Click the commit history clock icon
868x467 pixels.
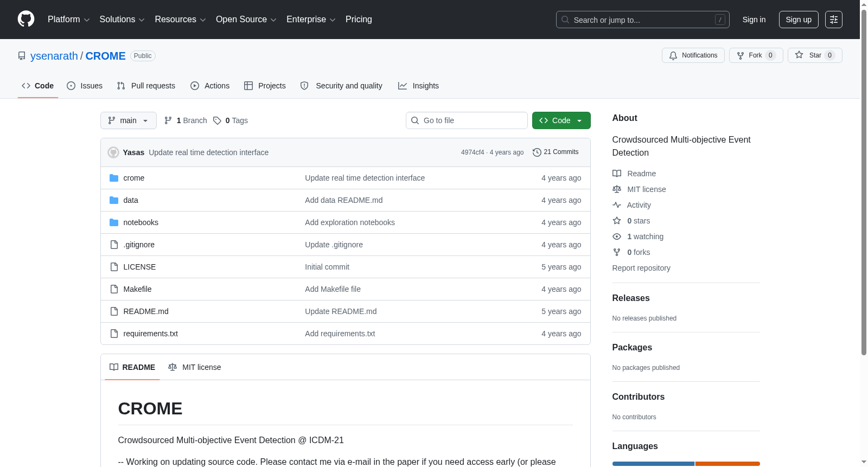(x=537, y=152)
